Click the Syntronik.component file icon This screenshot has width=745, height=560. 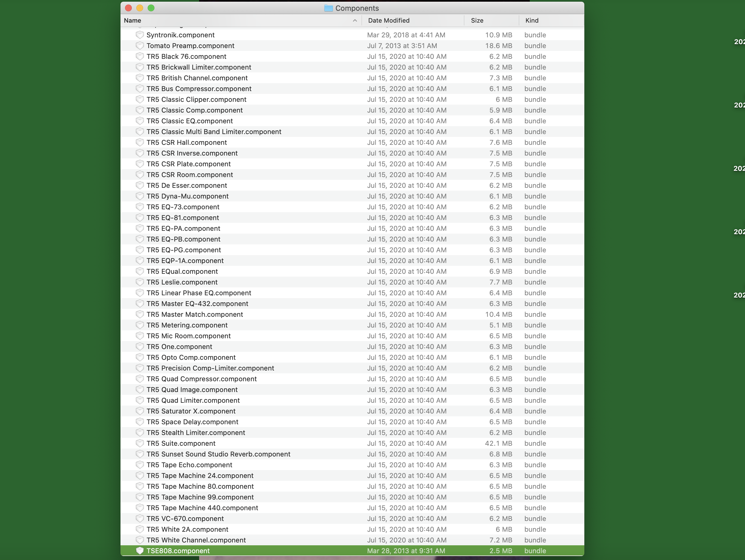[x=139, y=35]
